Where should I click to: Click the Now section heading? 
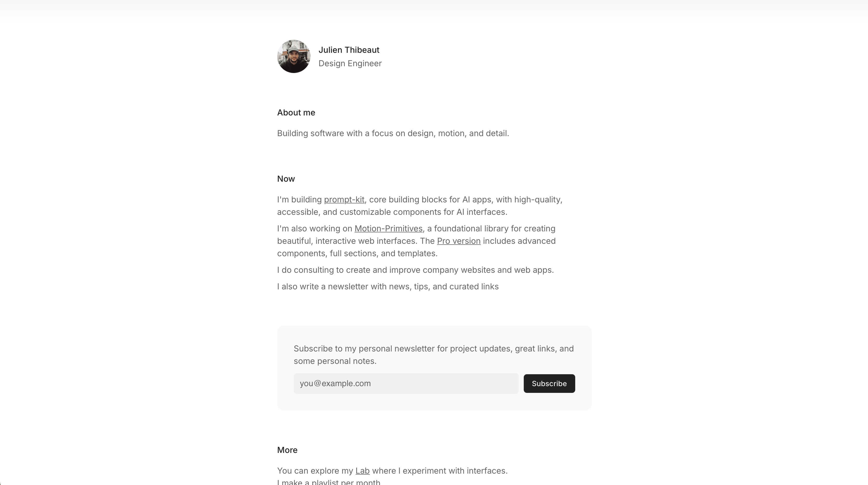click(286, 179)
